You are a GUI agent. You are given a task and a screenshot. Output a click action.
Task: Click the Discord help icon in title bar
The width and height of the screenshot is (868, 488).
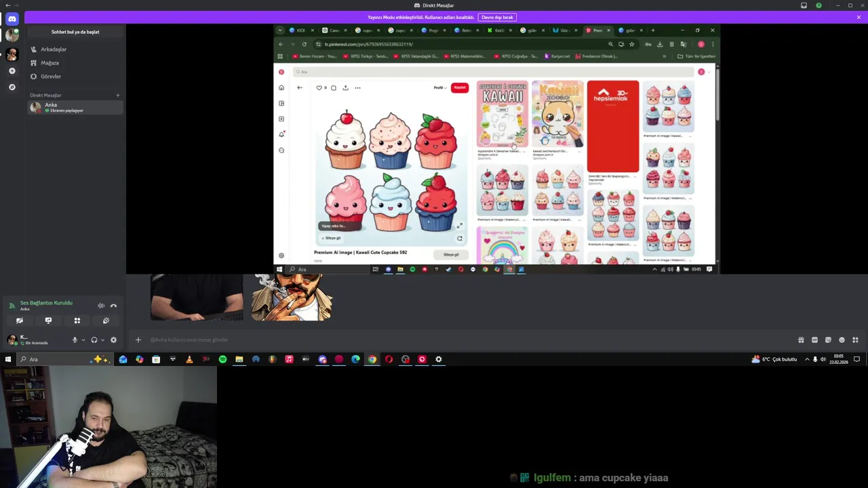point(818,5)
